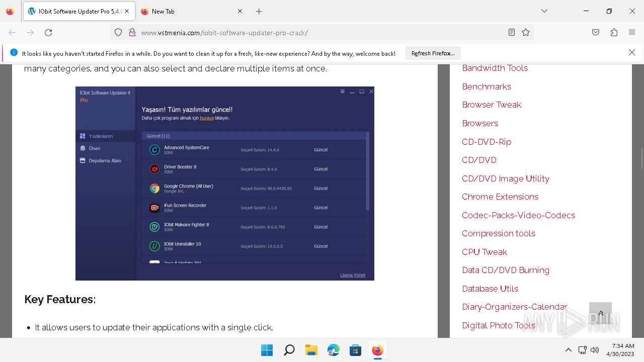Click the volume speaker tray icon
Viewport: 644px width, 362px height.
(x=595, y=350)
